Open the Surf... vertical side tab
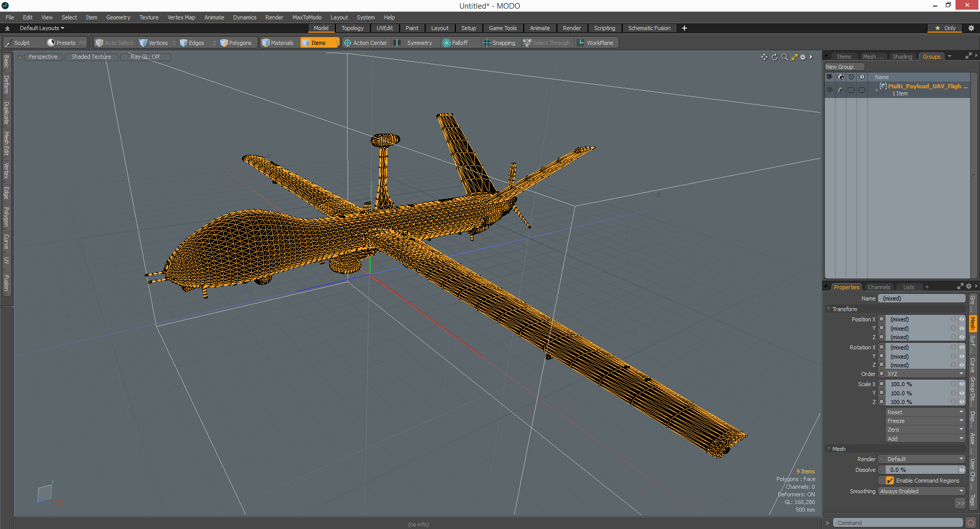980x529 pixels. pyautogui.click(x=972, y=344)
